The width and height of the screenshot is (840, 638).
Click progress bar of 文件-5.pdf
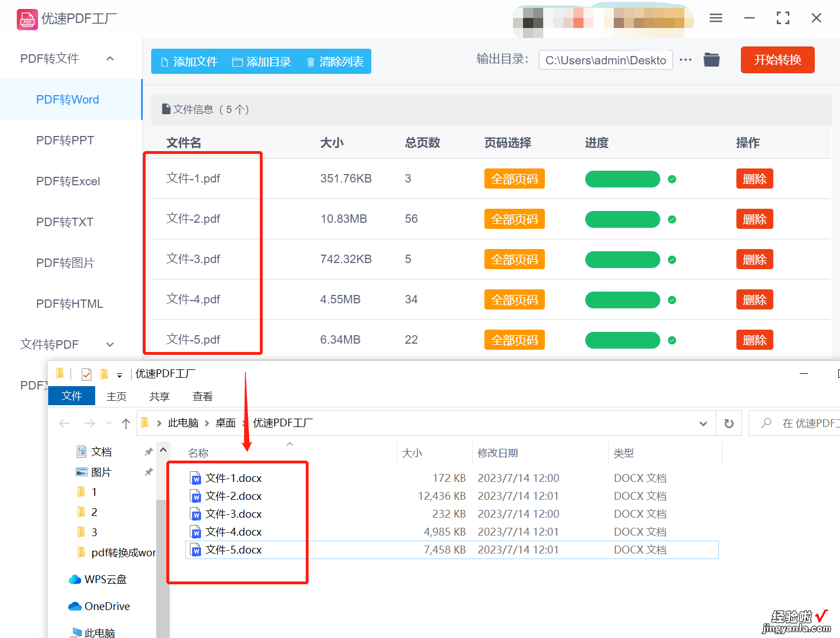point(623,340)
